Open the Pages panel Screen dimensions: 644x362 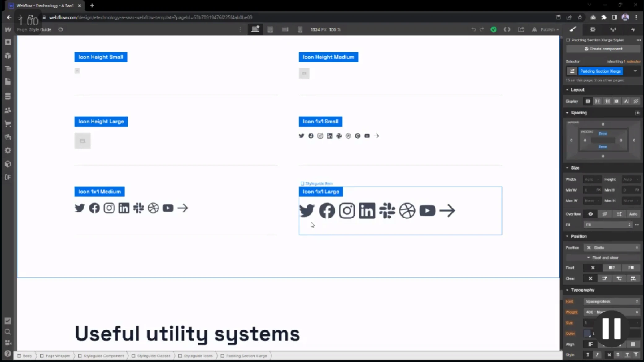(8, 82)
